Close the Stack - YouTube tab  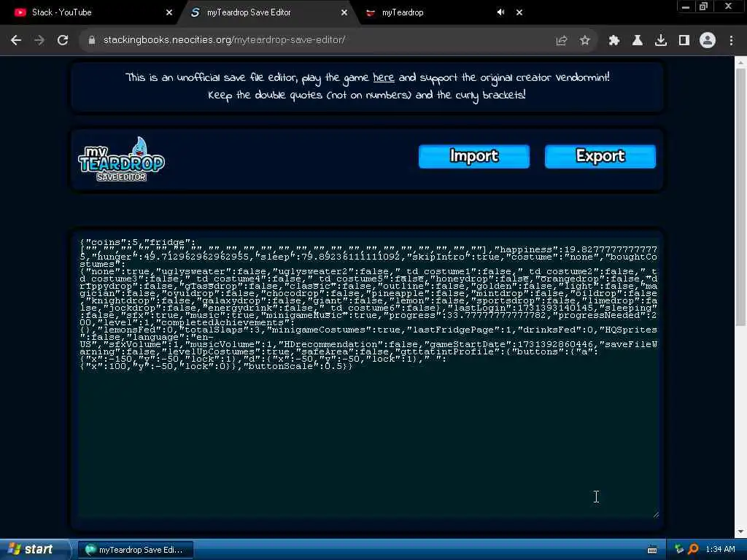[169, 12]
